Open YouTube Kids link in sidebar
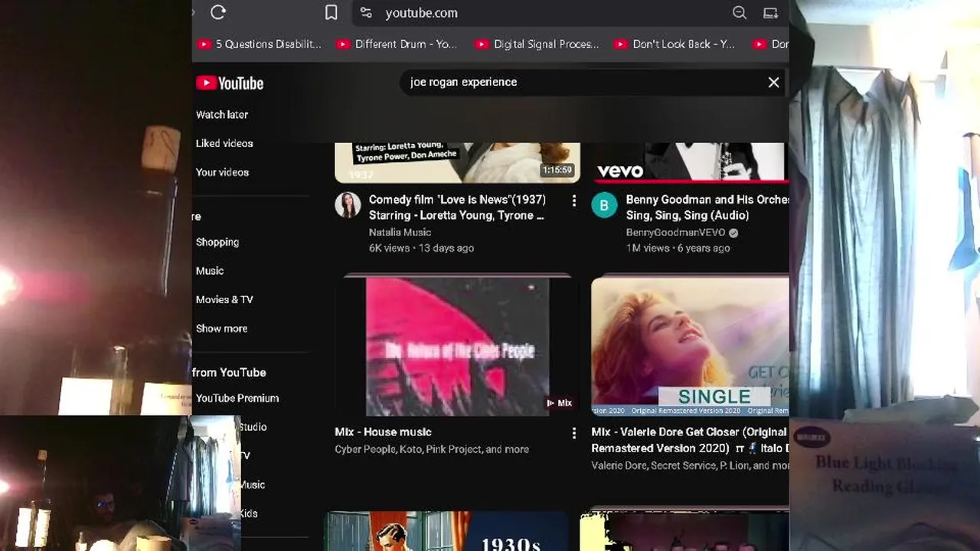The image size is (980, 551). point(249,514)
